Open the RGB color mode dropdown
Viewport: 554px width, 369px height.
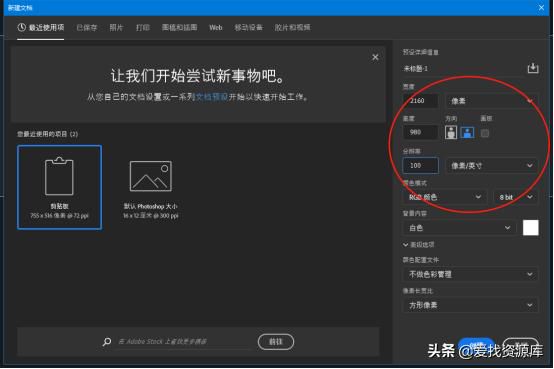point(444,197)
